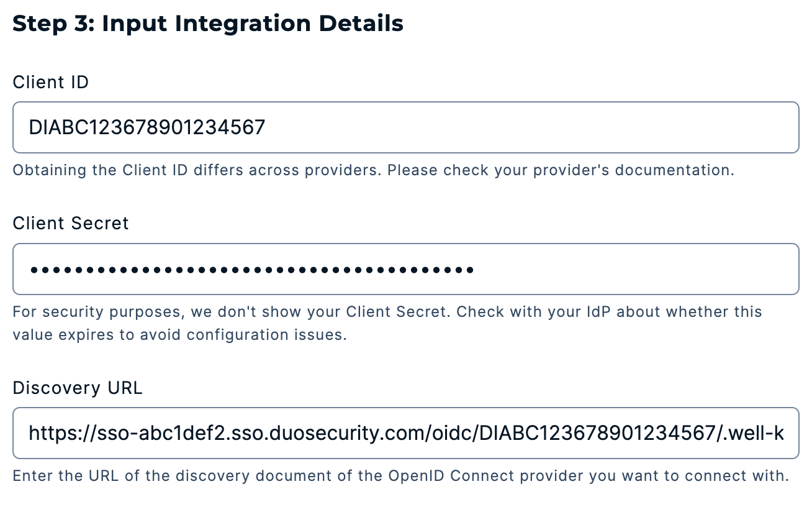Select the text DIABC123678901234567 in Client ID
Screen dimensions: 812x507
(x=147, y=127)
